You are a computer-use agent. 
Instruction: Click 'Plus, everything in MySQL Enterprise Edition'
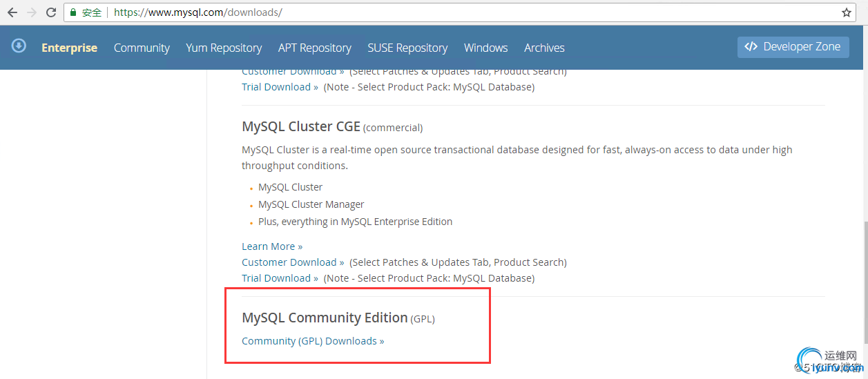(x=356, y=222)
